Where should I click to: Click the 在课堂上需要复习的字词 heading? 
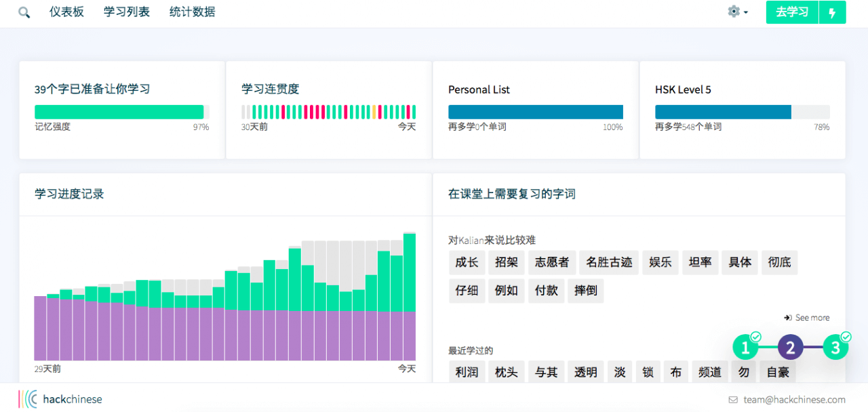(x=512, y=194)
